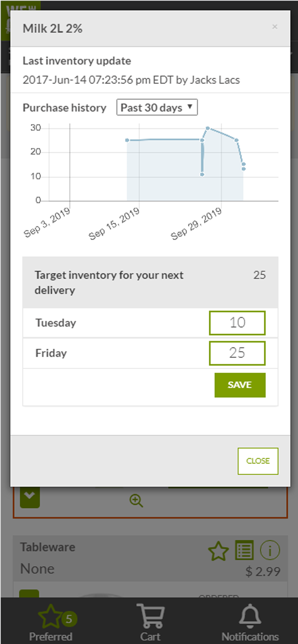Image resolution: width=298 pixels, height=644 pixels.
Task: Click the chart peak point near 30
Action: 208,128
